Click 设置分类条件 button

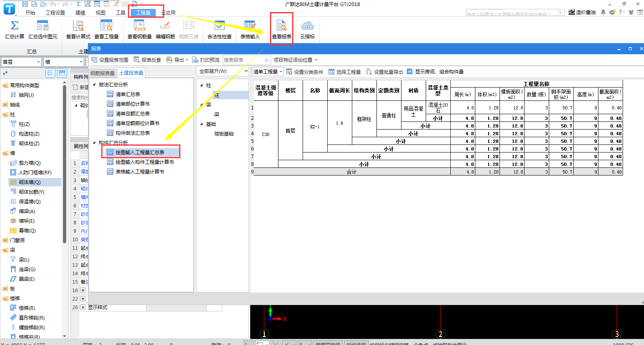coord(305,72)
